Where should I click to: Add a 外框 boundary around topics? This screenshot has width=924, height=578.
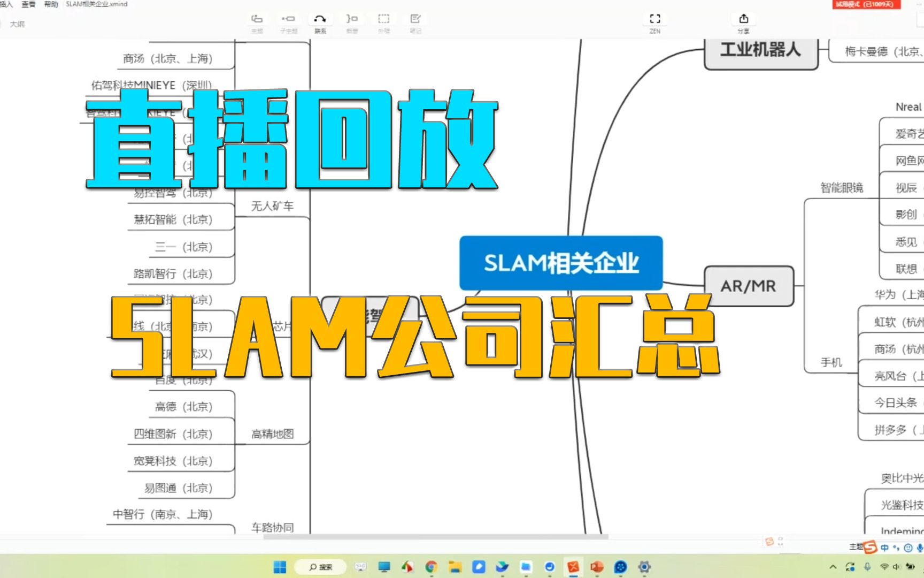pos(384,23)
